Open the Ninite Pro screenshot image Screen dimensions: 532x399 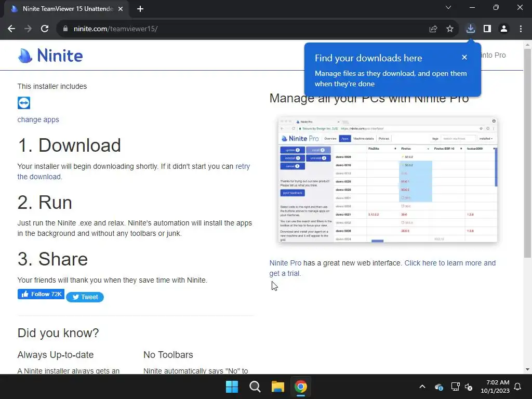coord(388,180)
